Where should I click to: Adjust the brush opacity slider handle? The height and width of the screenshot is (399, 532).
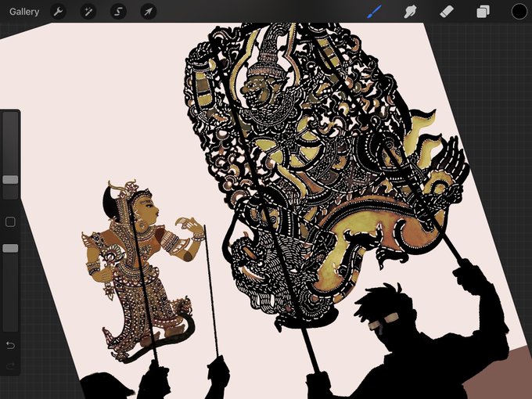(10, 248)
